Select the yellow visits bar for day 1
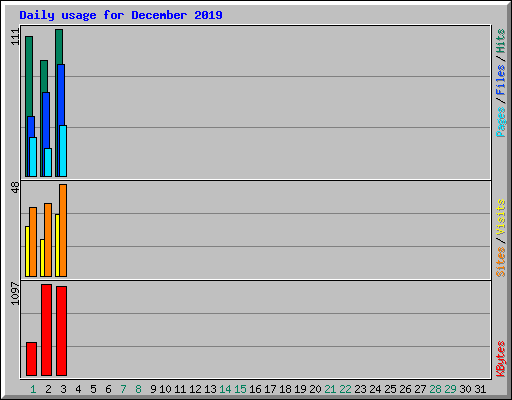The height and width of the screenshot is (400, 512). (x=27, y=251)
